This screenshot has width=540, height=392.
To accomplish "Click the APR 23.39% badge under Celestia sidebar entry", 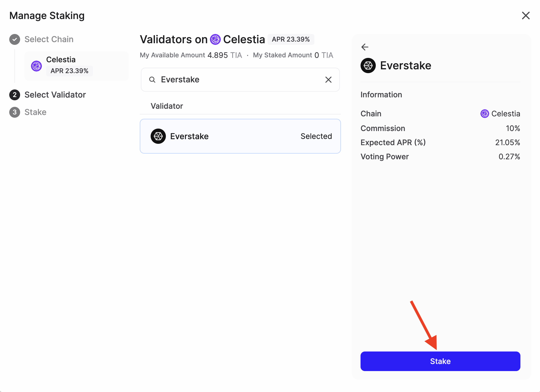I will (x=69, y=71).
